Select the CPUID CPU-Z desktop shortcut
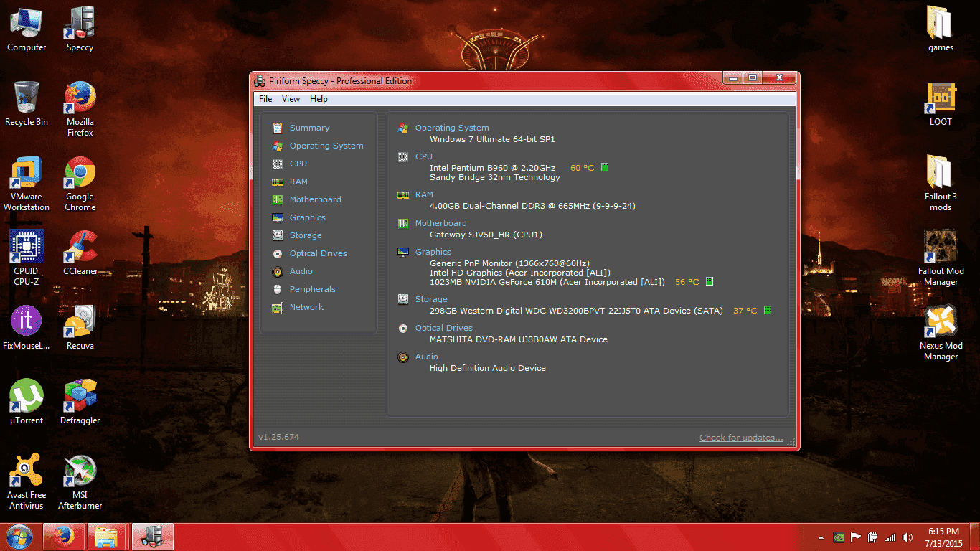This screenshot has height=551, width=980. point(27,258)
